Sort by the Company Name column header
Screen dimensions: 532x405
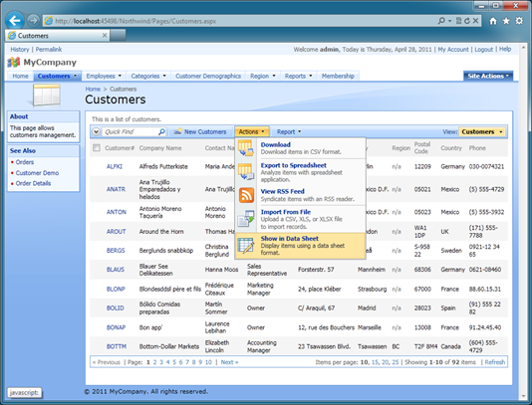[160, 148]
